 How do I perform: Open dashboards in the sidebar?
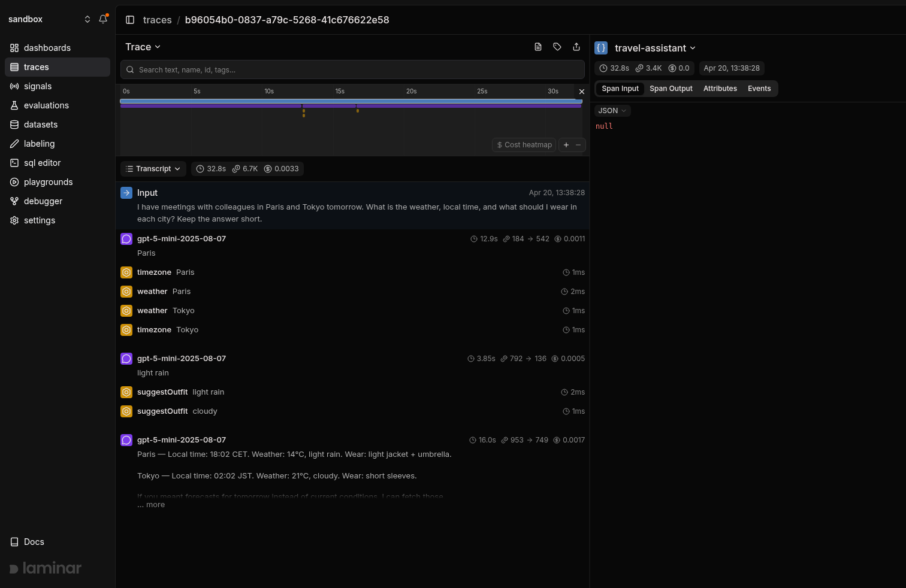tap(58, 48)
